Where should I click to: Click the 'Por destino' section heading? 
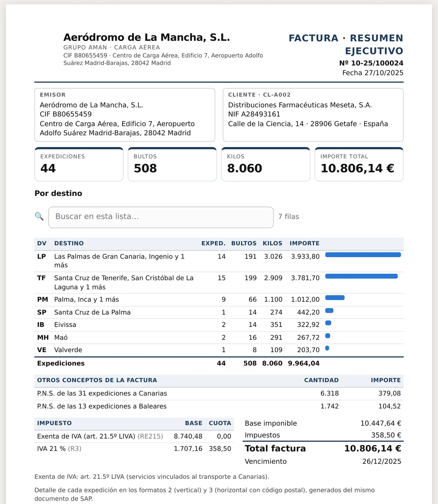click(58, 193)
